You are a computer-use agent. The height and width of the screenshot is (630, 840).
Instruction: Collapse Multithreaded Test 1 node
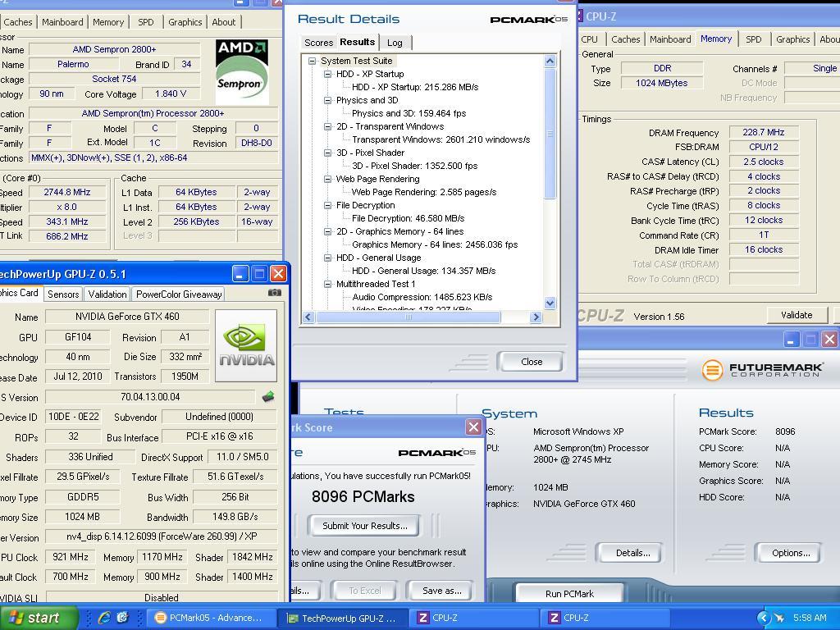(327, 284)
